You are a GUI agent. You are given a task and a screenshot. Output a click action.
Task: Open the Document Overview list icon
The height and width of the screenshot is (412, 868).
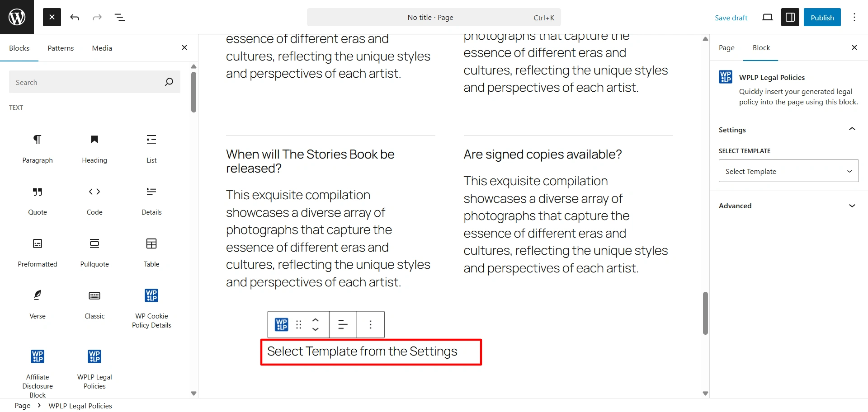[120, 18]
